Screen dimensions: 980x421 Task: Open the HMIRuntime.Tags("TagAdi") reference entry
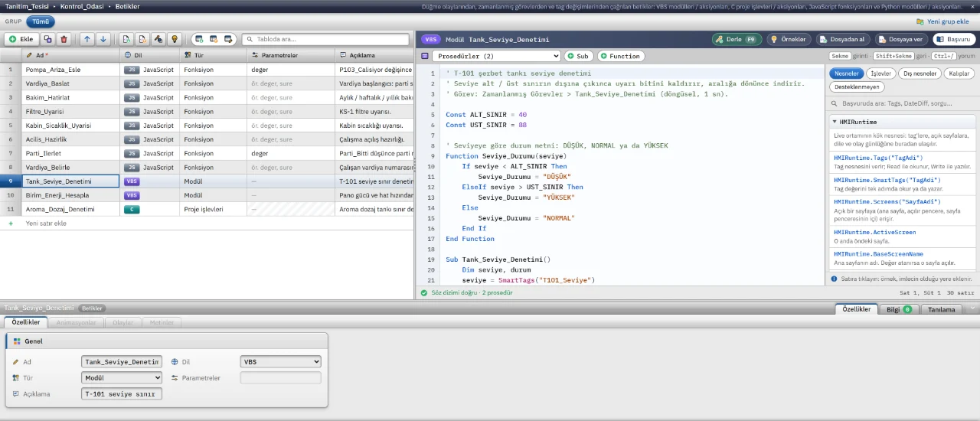tap(902, 162)
